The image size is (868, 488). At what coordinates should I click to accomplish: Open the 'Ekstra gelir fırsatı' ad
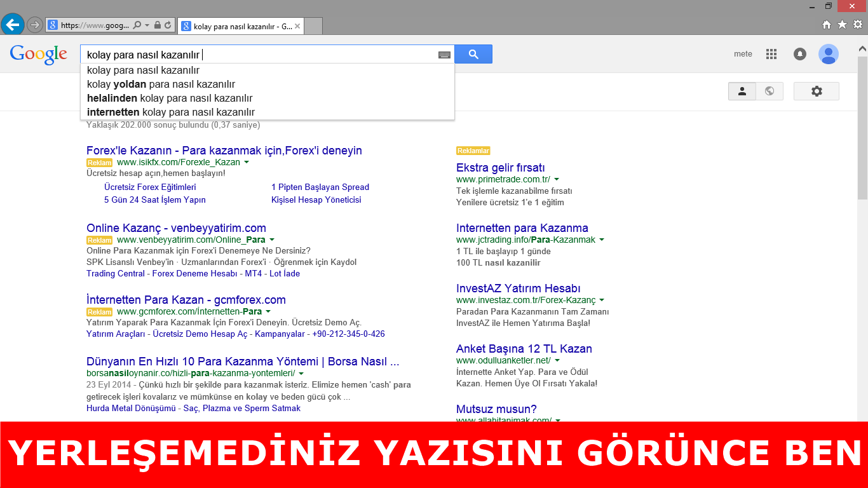point(501,168)
